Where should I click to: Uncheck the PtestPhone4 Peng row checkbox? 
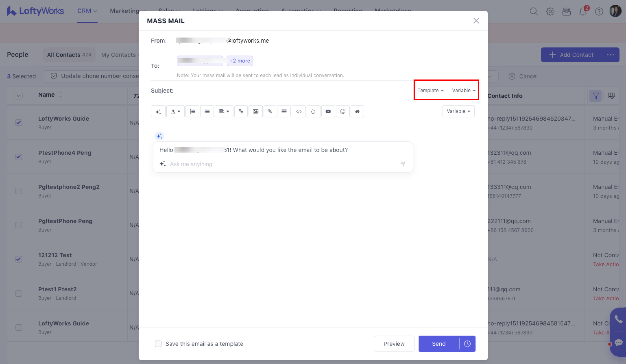[19, 157]
